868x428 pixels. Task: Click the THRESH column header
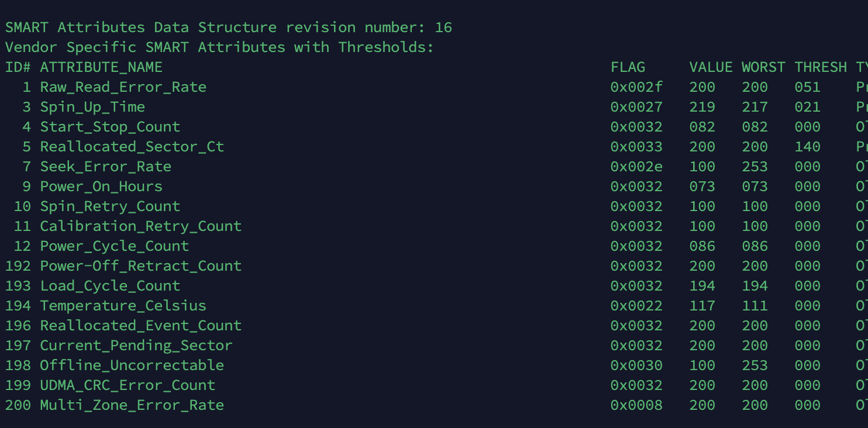(820, 67)
